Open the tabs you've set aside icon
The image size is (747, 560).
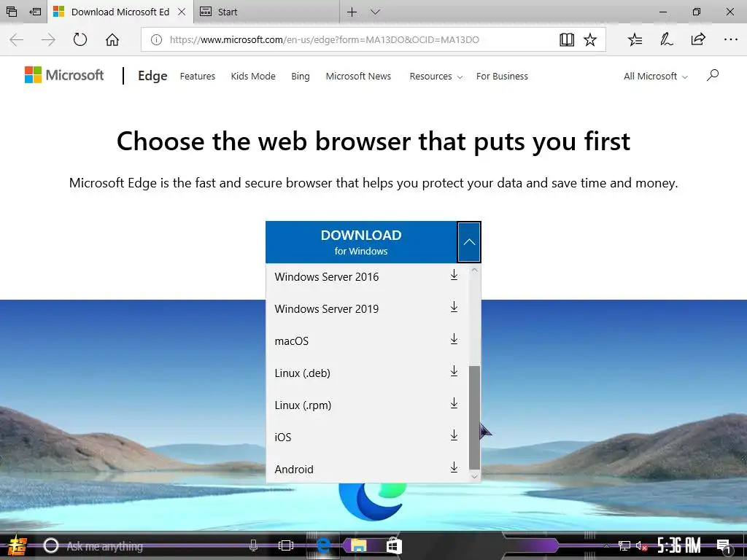tap(12, 12)
